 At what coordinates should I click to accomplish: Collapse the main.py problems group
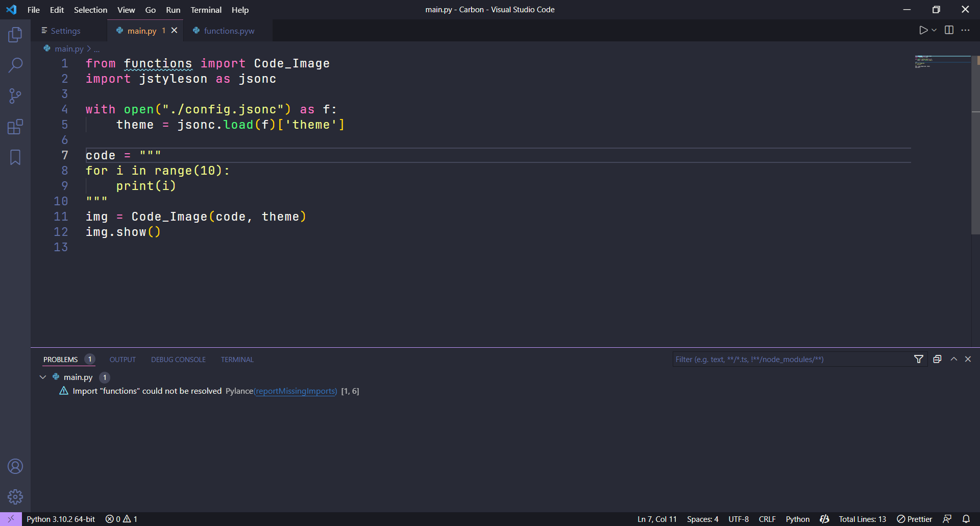point(43,377)
